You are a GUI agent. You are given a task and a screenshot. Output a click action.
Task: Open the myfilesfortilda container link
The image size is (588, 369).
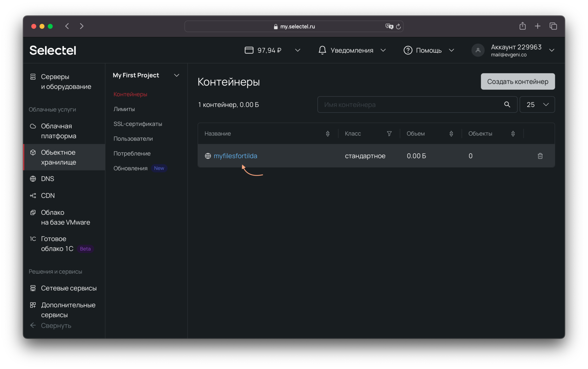[x=236, y=156]
